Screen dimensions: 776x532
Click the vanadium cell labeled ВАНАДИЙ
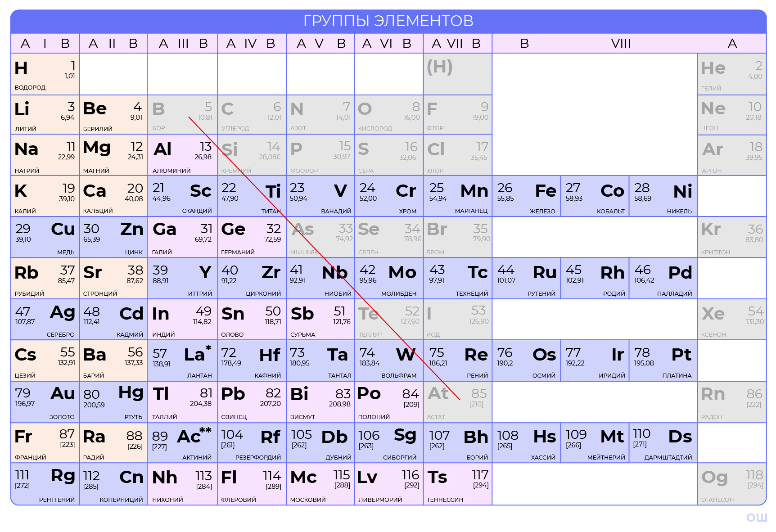(x=320, y=196)
